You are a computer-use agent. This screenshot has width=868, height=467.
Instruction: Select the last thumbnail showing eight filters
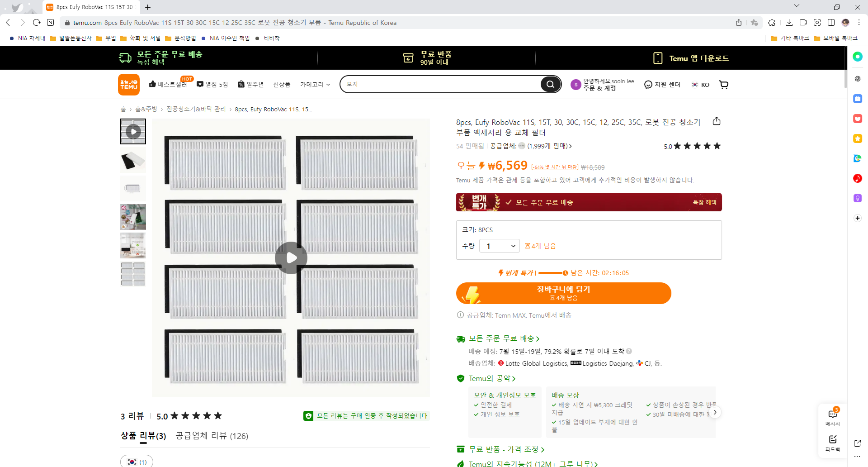[x=133, y=274]
